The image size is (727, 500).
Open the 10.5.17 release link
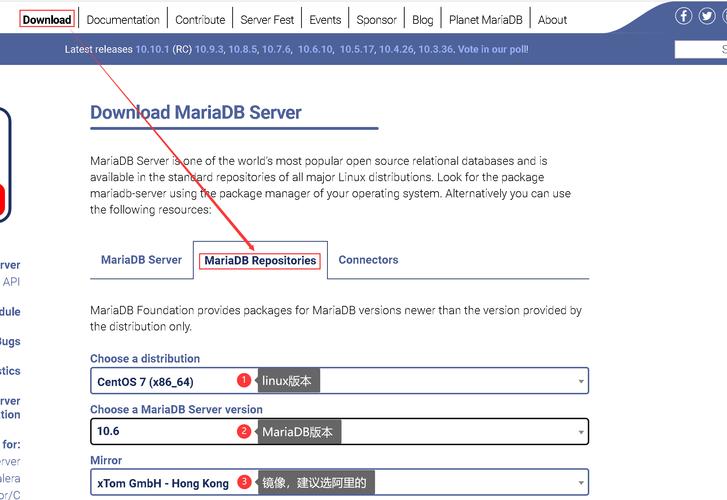pos(357,49)
